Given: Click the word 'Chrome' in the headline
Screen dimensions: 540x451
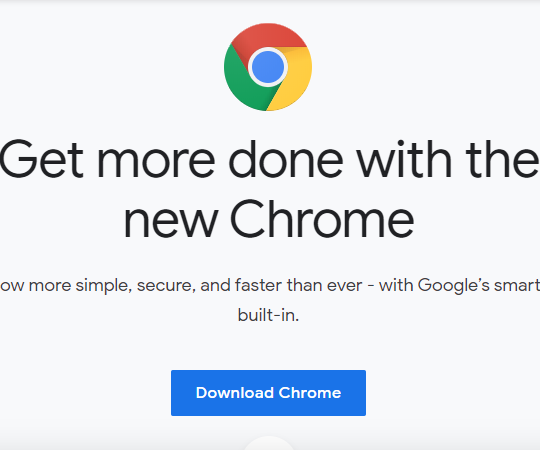Looking at the screenshot, I should pos(322,219).
